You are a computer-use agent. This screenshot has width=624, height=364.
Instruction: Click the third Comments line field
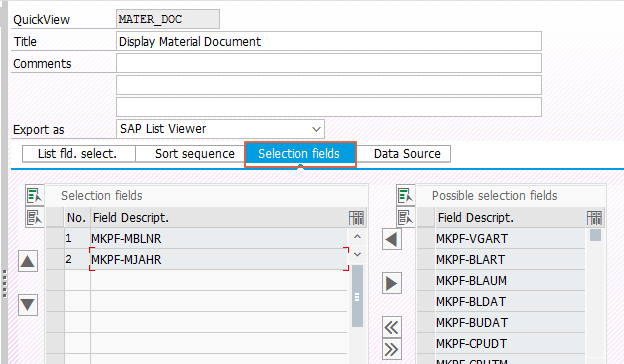point(329,107)
